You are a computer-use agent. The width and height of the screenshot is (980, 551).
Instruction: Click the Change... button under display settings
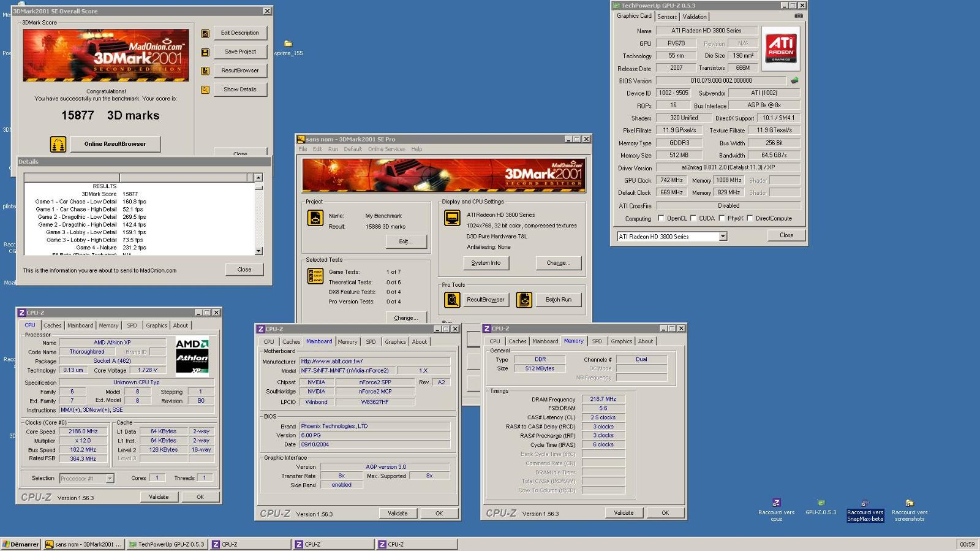point(558,263)
